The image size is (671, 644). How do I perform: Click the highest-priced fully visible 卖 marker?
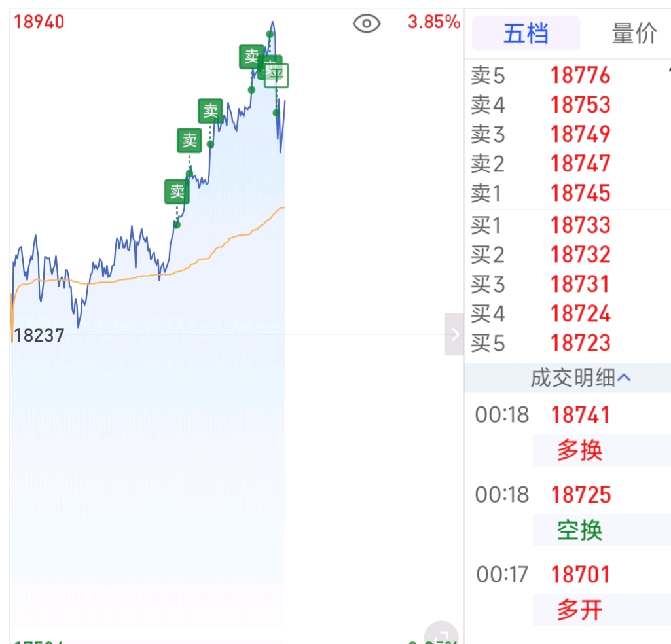(251, 57)
